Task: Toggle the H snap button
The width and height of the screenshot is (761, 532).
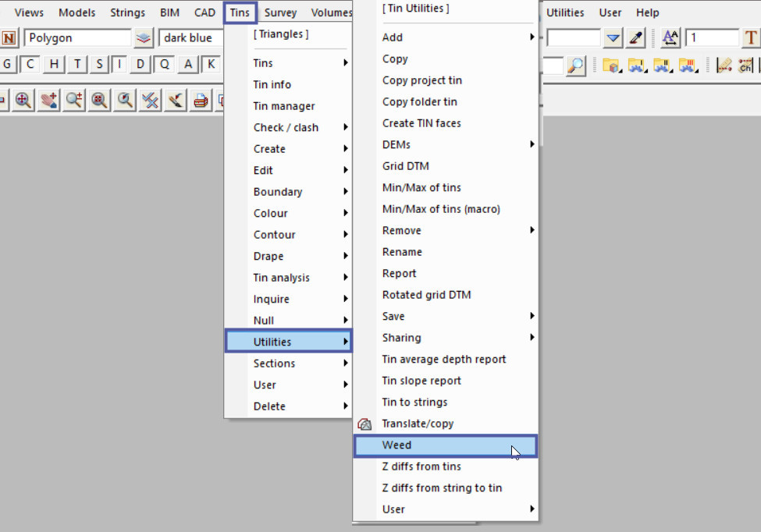Action: click(54, 64)
